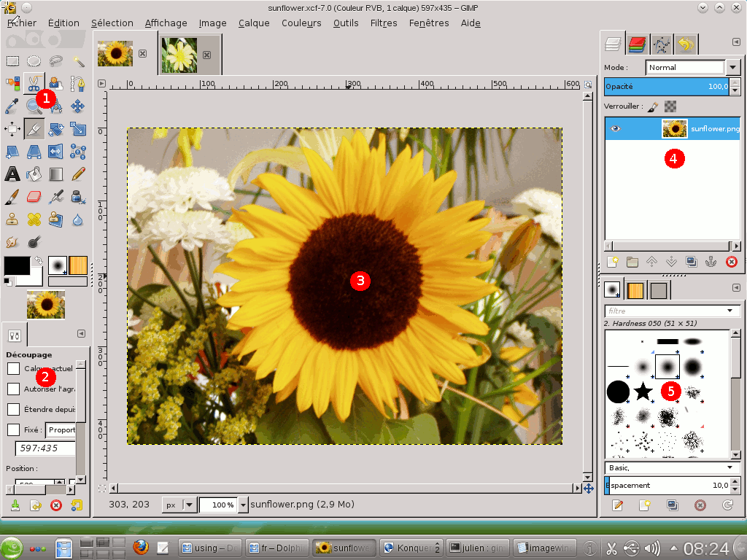Viewport: 747px width, 560px height.
Task: Select the Paintbrush tool
Action: click(x=12, y=197)
